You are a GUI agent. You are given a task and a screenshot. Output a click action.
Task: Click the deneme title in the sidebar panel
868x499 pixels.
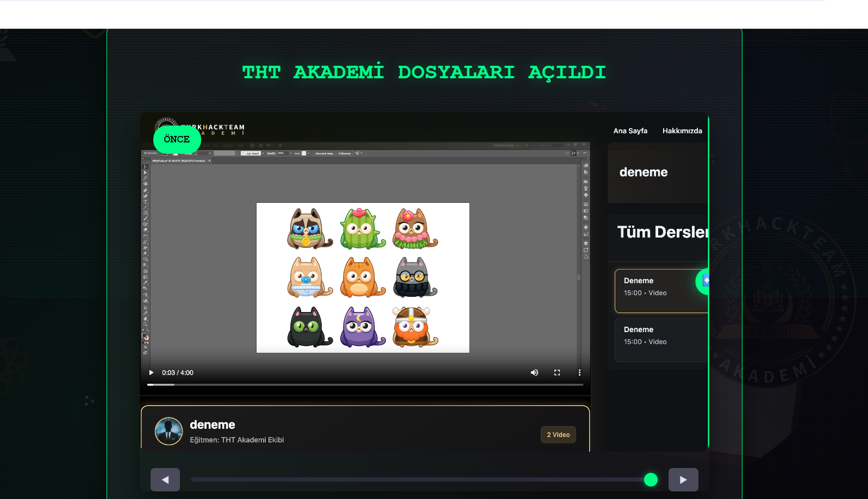point(644,172)
